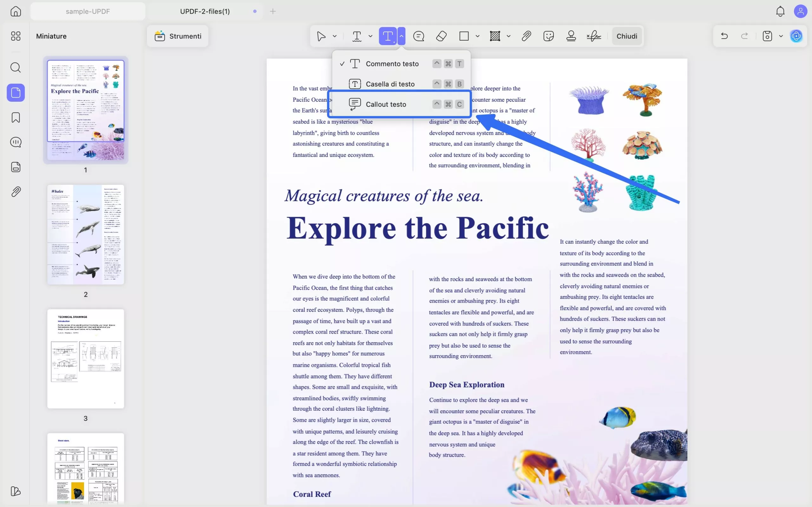Launch the UPDF AI assistant icon

(796, 36)
